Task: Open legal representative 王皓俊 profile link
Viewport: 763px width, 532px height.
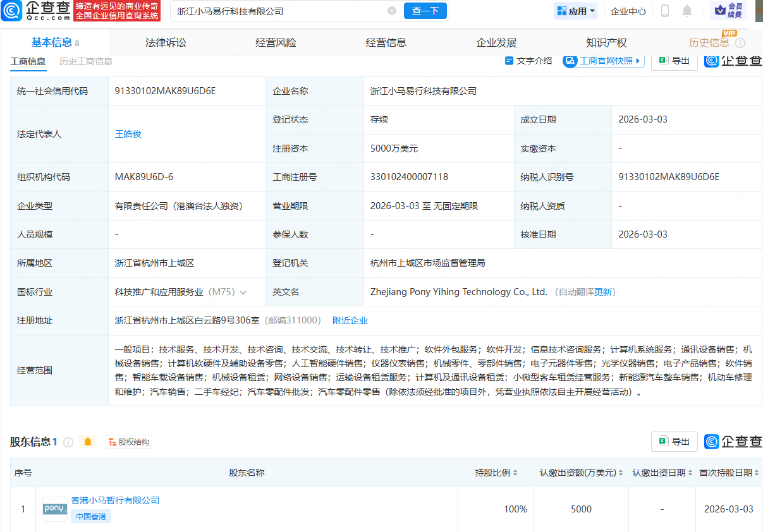Action: 128,133
